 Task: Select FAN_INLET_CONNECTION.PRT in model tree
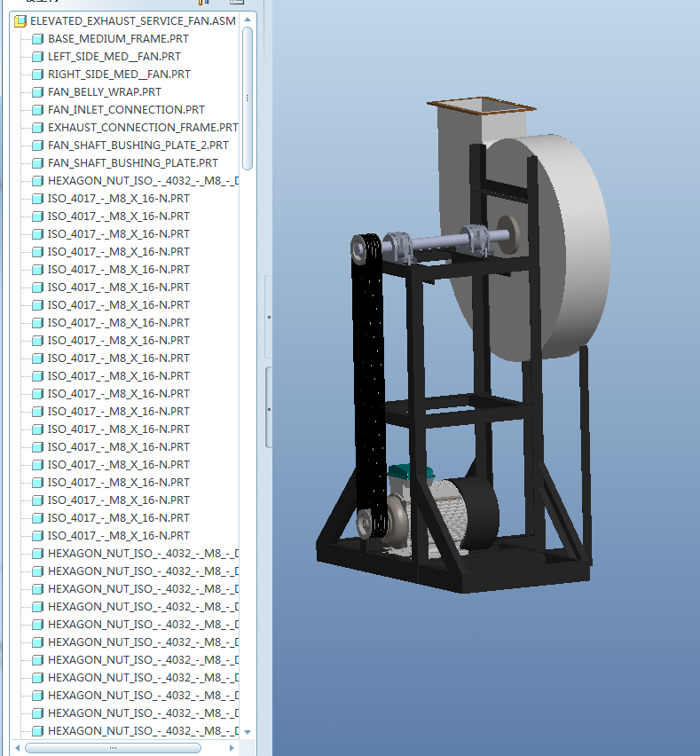click(x=126, y=110)
